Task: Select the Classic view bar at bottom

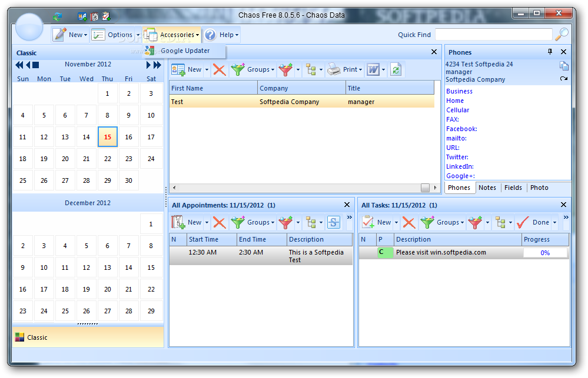Action: pos(88,337)
